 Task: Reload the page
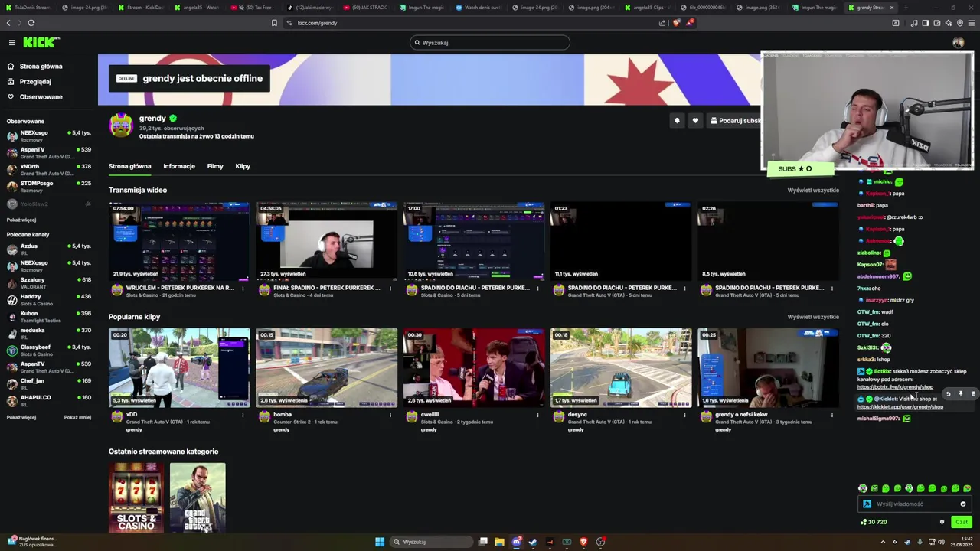click(x=31, y=23)
